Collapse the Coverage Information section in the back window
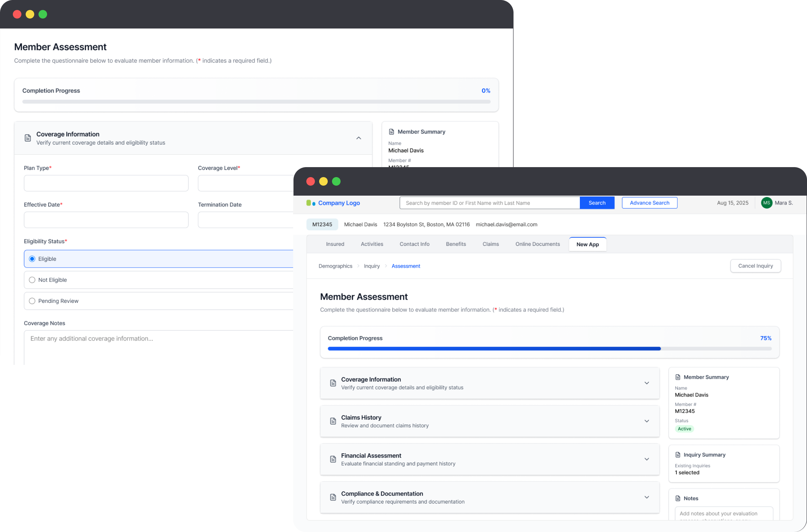The height and width of the screenshot is (532, 807). (359, 138)
